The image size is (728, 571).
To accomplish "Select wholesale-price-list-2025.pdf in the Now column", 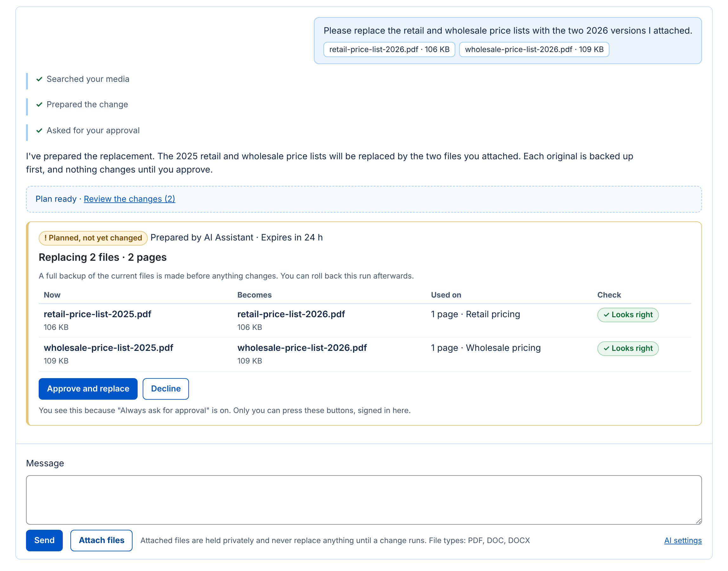I will click(108, 348).
